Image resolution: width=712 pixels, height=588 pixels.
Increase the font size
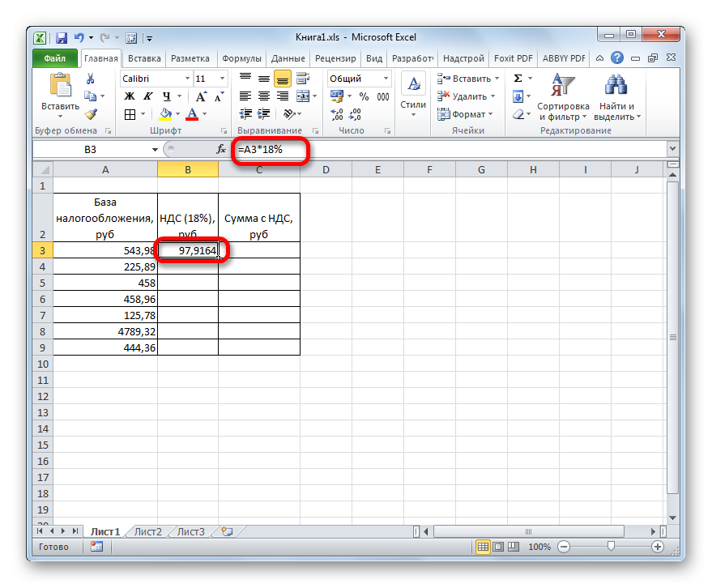201,96
